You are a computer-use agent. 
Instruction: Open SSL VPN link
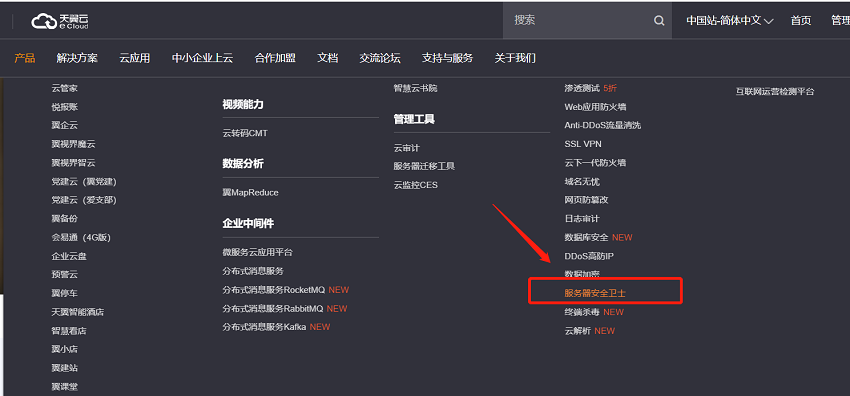(x=583, y=144)
